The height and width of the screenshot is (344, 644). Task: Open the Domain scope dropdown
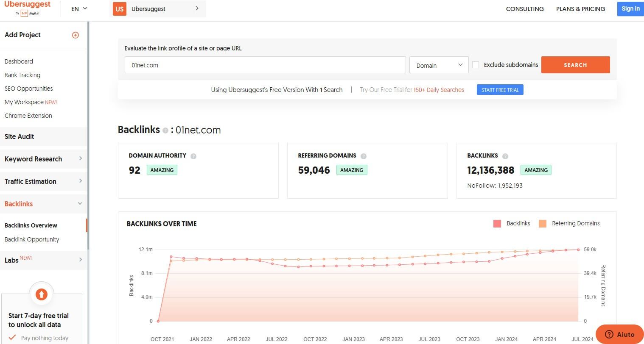point(439,65)
